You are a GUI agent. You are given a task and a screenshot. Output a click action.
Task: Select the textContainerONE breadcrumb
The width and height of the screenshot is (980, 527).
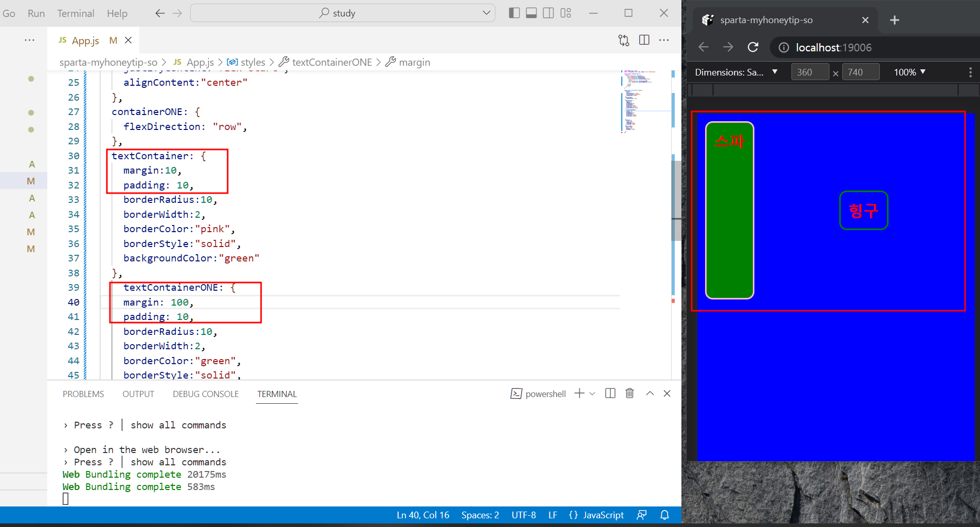point(325,62)
